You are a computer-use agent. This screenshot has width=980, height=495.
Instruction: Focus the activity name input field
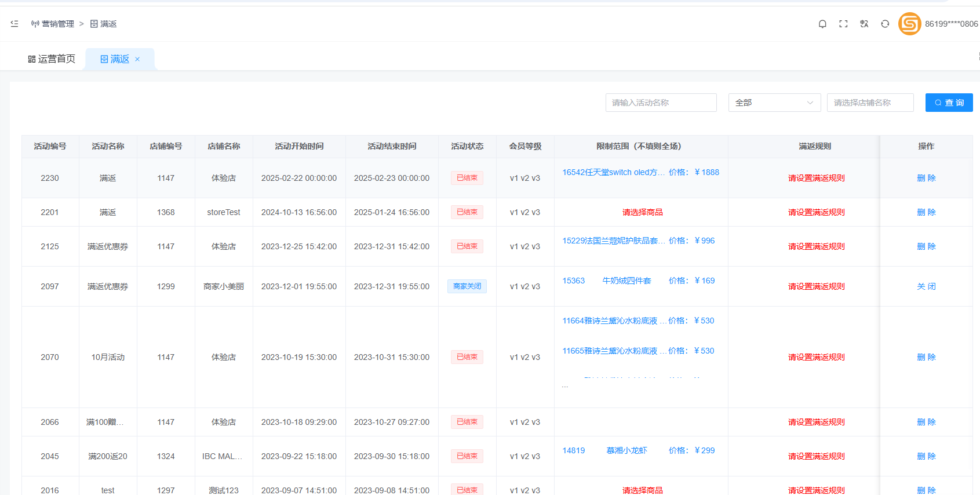click(x=661, y=103)
